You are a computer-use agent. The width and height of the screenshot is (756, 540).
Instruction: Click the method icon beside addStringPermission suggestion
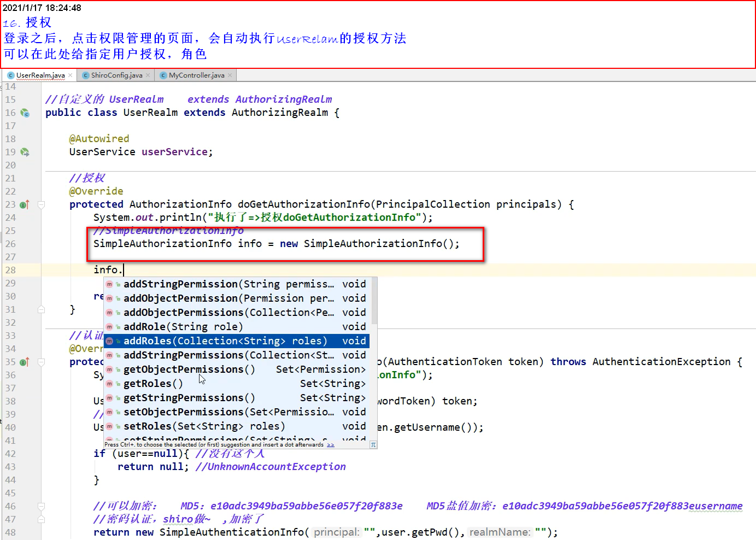pos(109,284)
